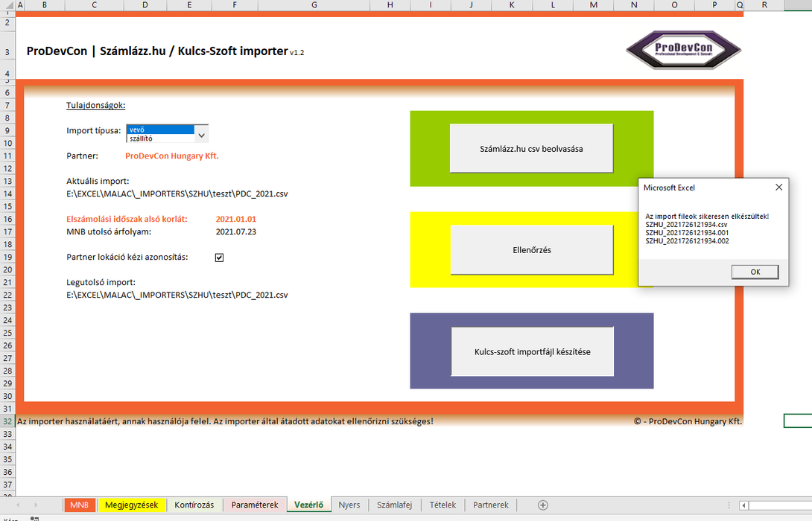Open the Számlafej sheet tab
The height and width of the screenshot is (521, 812).
(x=394, y=505)
